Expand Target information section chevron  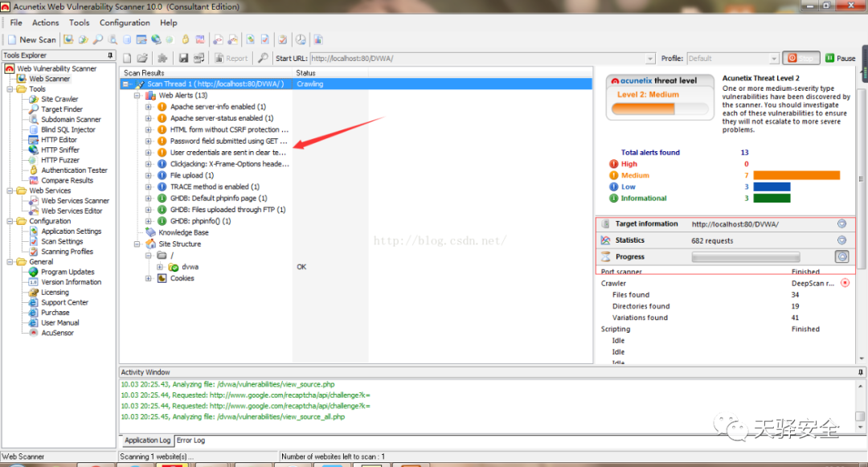841,223
